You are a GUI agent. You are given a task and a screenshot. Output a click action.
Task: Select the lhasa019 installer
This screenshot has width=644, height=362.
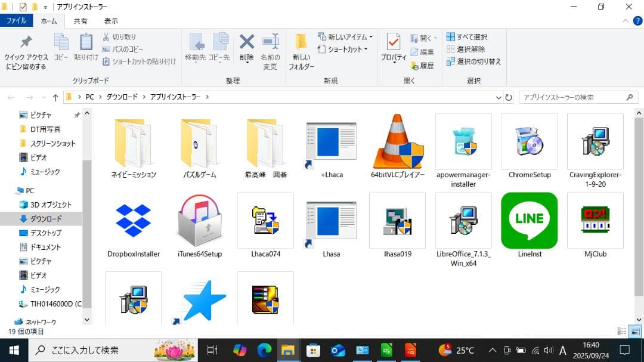[398, 225]
